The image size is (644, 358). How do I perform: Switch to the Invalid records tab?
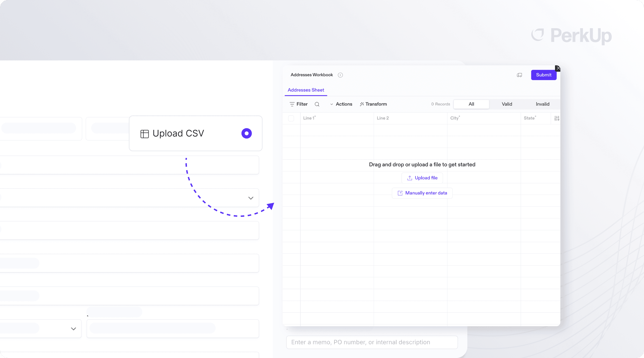542,104
